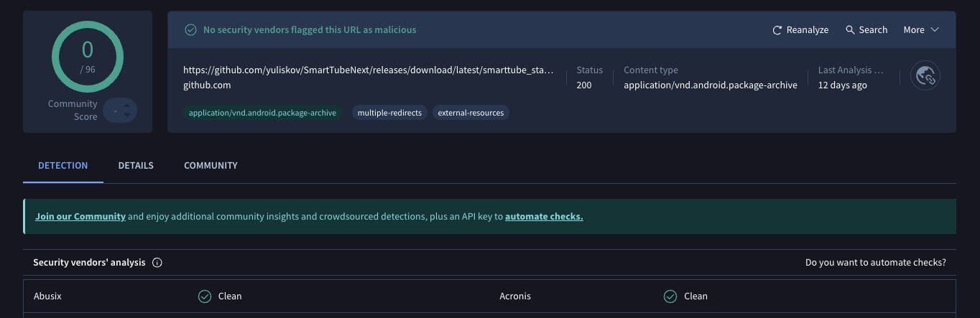980x318 pixels.
Task: Upvote the community score with up arrow
Action: (127, 106)
